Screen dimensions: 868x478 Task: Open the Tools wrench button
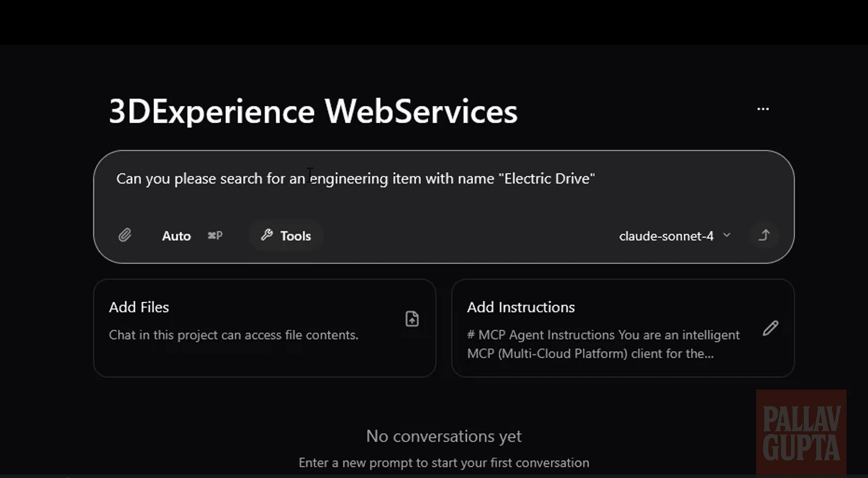tap(286, 236)
